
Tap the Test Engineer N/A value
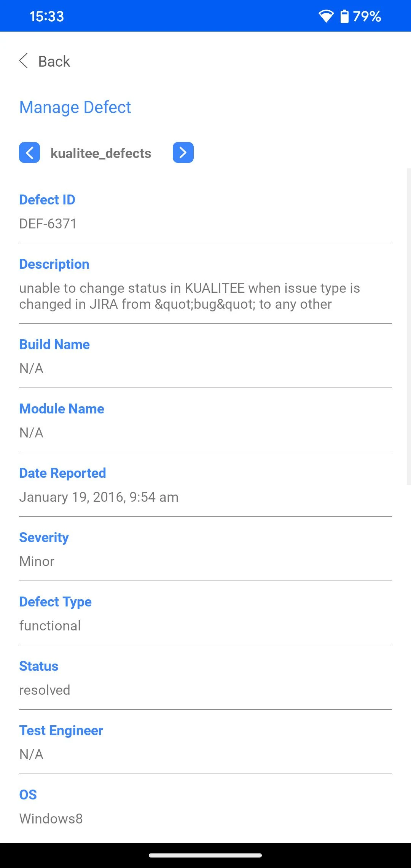[31, 755]
